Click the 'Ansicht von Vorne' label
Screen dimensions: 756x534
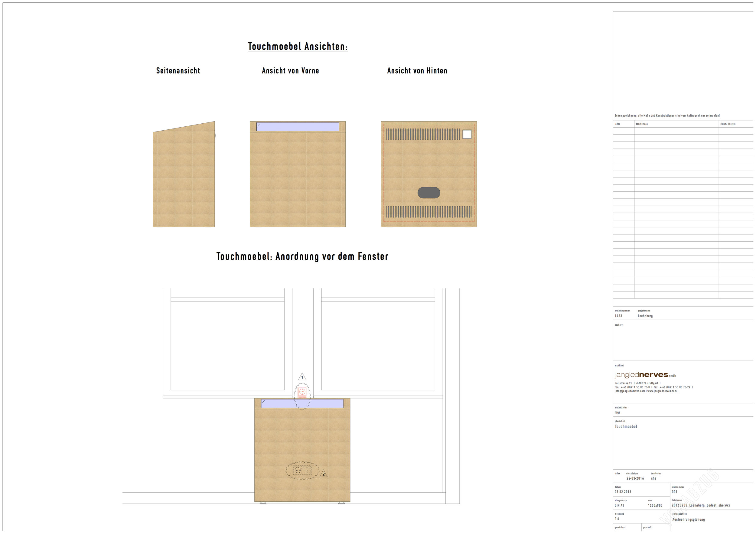pos(290,70)
